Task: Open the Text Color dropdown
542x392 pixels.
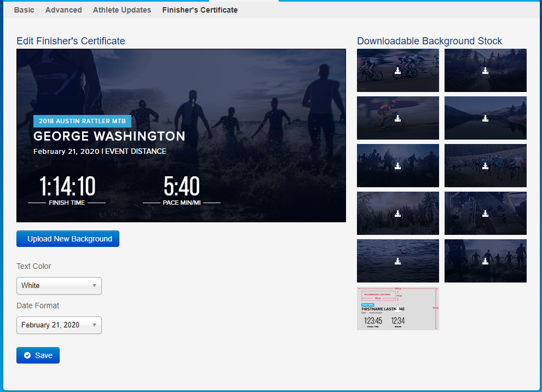Action: pyautogui.click(x=59, y=285)
